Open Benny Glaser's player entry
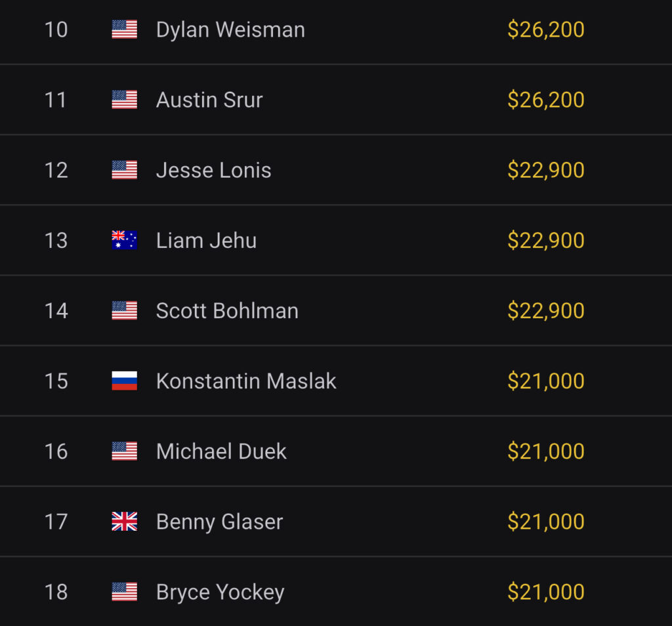Screen dimensions: 672x626 tap(219, 522)
